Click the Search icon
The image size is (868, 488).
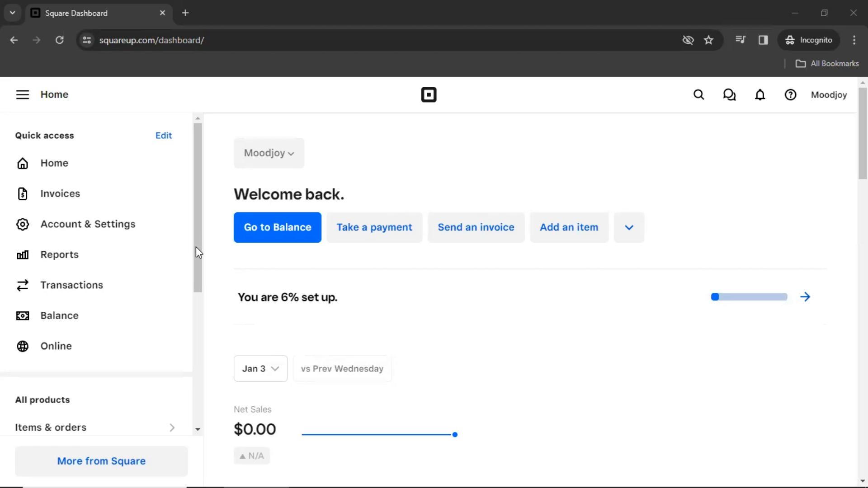698,95
